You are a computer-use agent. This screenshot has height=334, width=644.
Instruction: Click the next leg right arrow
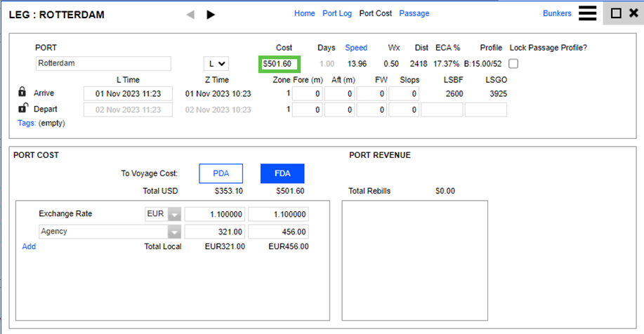coord(211,14)
